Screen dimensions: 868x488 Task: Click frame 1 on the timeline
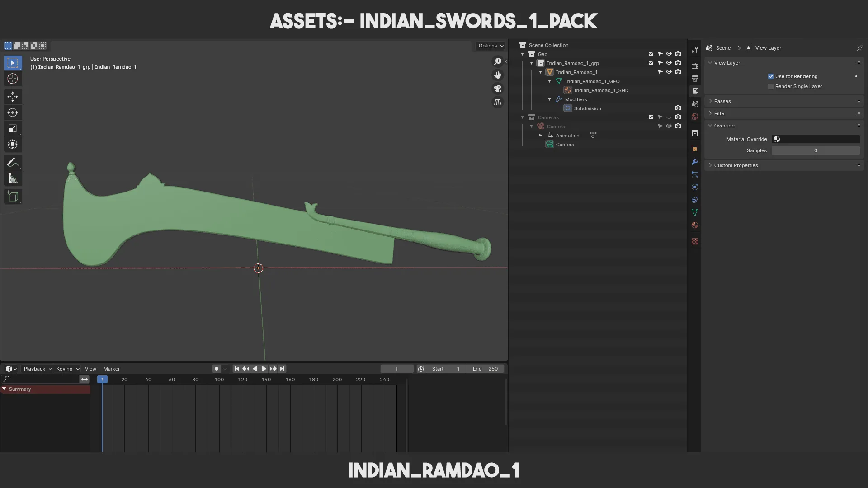pos(102,379)
